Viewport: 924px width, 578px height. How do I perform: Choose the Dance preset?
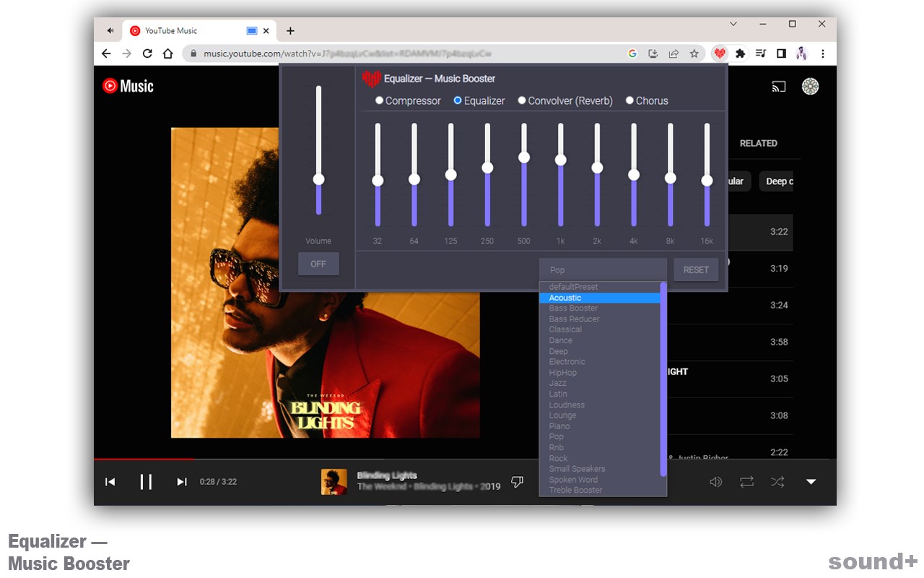click(x=600, y=340)
